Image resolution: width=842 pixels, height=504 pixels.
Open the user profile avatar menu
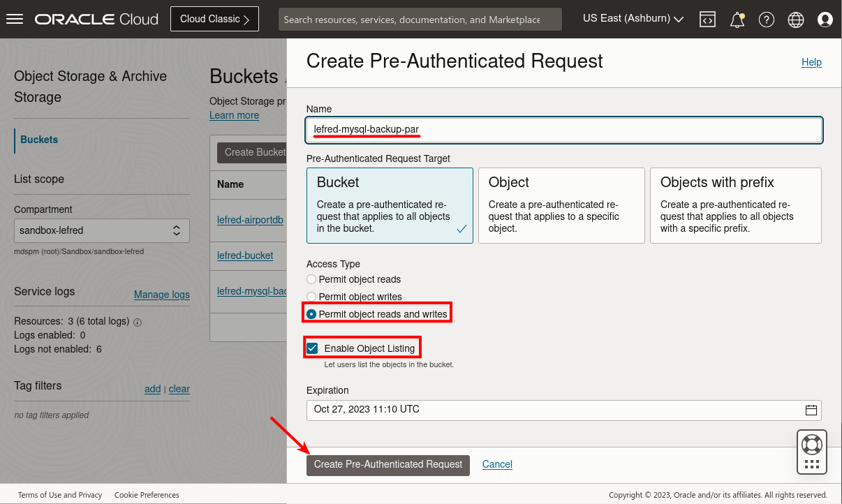(x=825, y=20)
